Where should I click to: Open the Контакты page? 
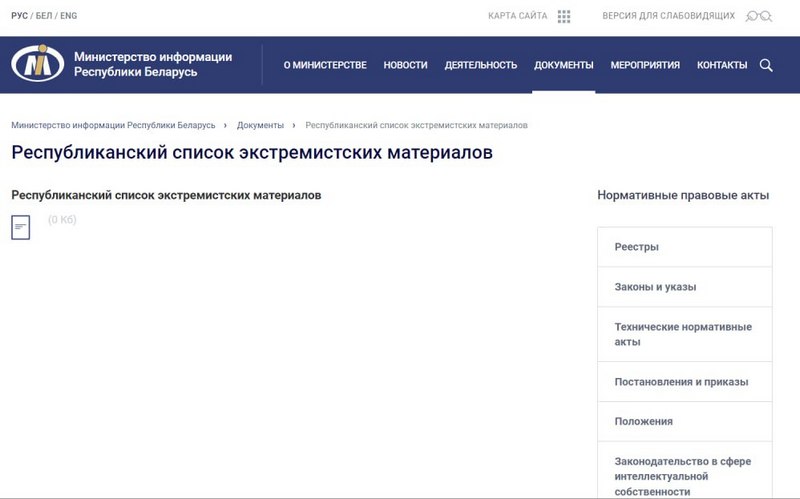click(x=722, y=65)
